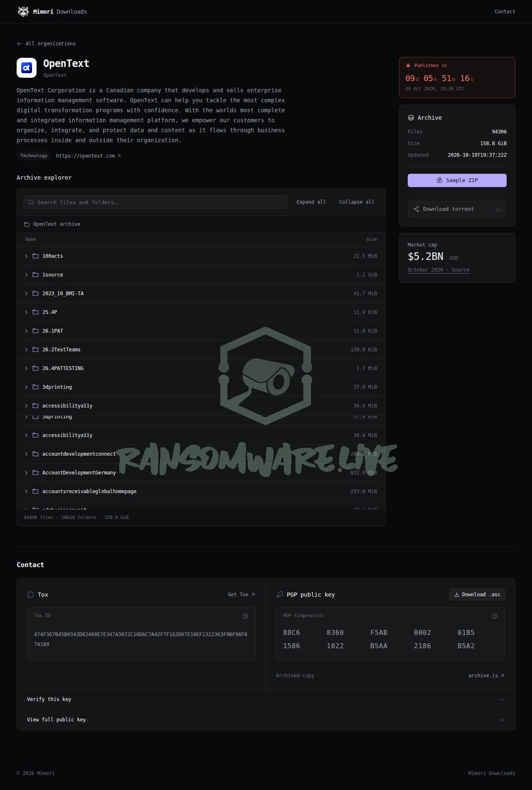Open the Contact link in header
Viewport: 532px width, 790px height.
coord(505,12)
